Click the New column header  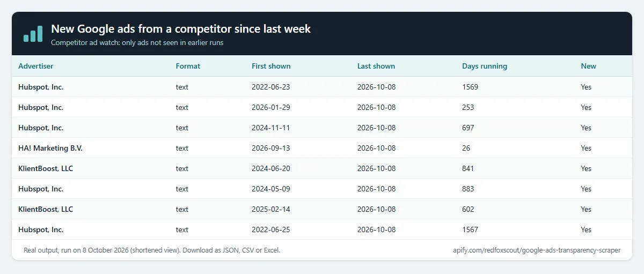tap(588, 66)
